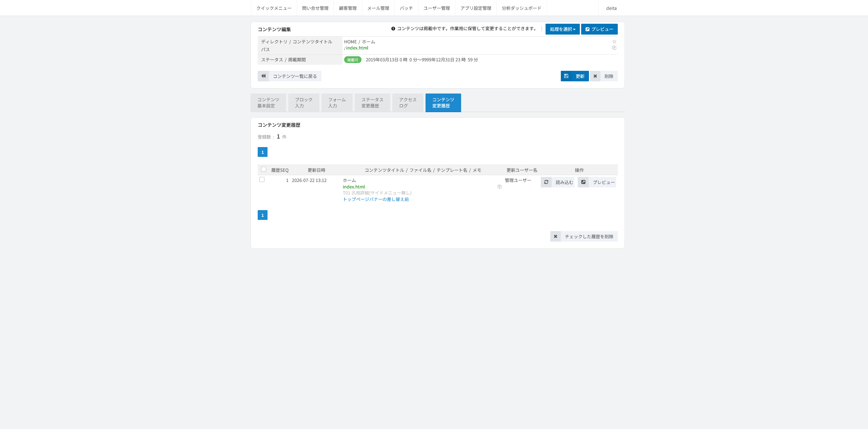Click the preview icon in the history row
Screen dimensions: 868x429
(583, 182)
